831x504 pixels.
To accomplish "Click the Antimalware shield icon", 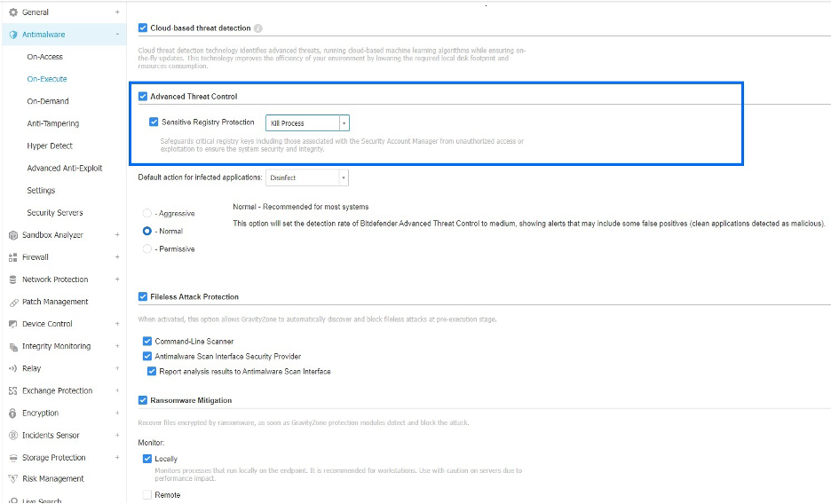I will tap(13, 35).
